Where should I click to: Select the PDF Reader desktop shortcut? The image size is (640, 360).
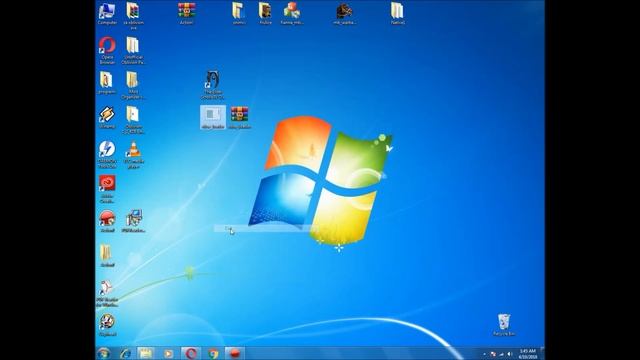pos(107,293)
